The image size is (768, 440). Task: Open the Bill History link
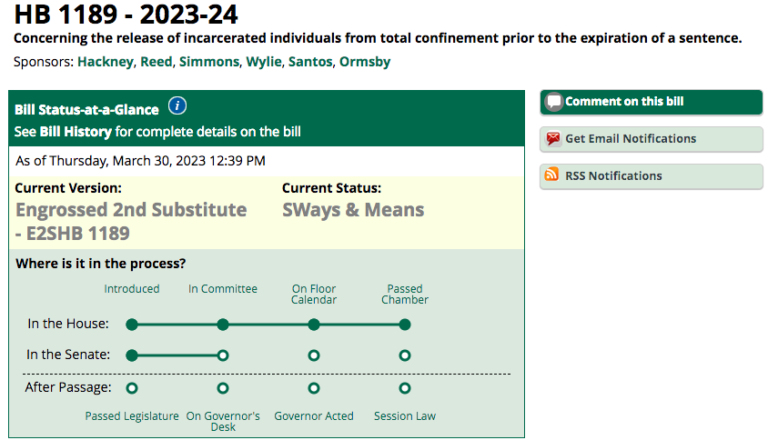[73, 132]
